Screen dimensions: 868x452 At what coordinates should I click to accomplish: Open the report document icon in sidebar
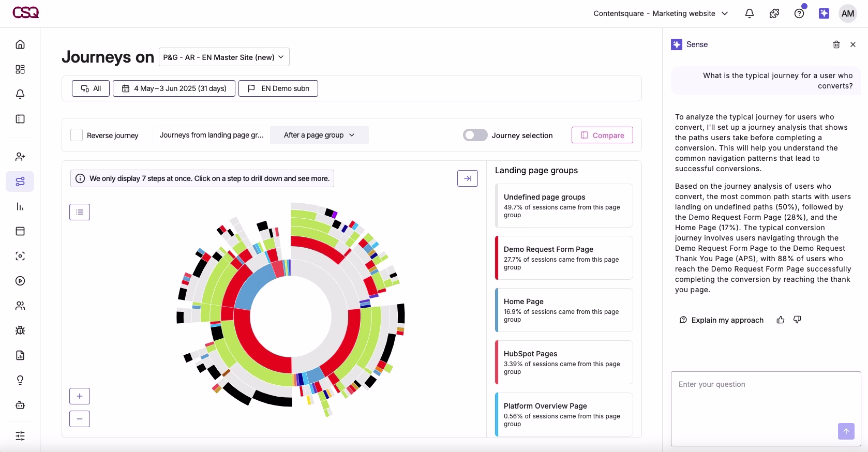coord(20,355)
